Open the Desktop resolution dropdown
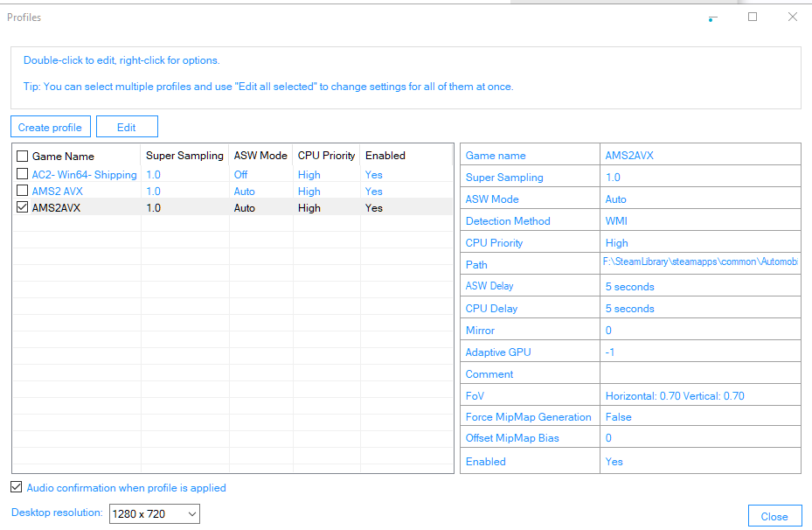This screenshot has width=812, height=530. point(155,514)
